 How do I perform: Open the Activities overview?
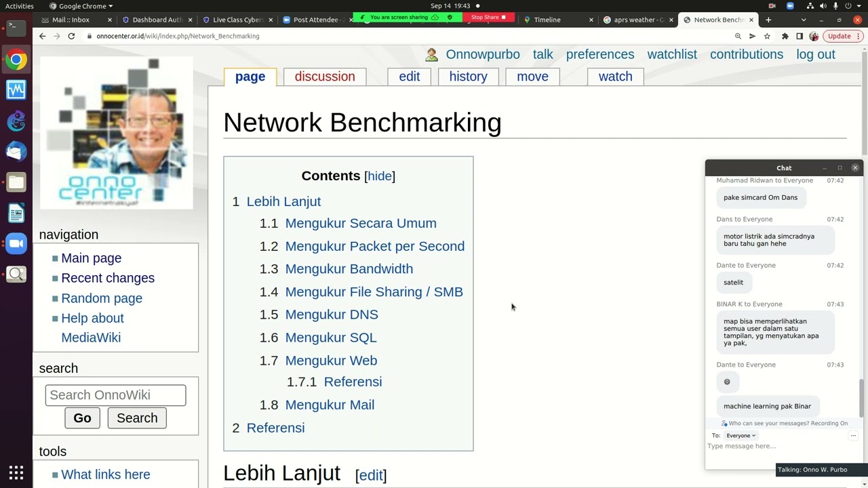pyautogui.click(x=20, y=6)
